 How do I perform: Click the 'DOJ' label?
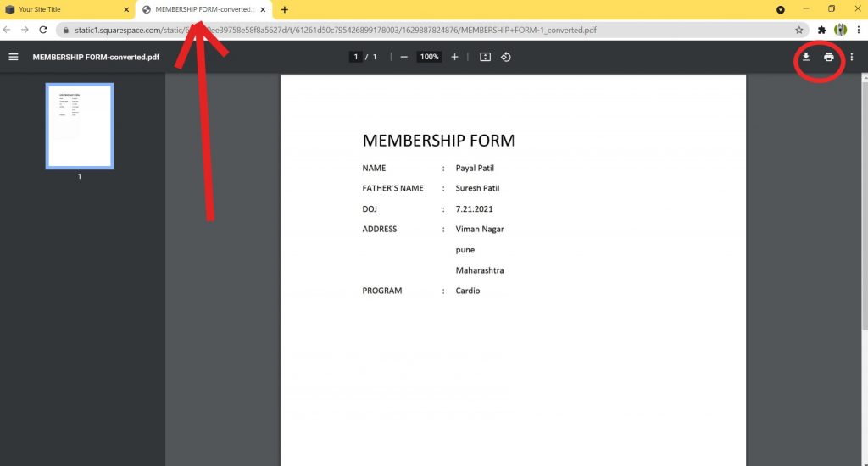pos(370,209)
